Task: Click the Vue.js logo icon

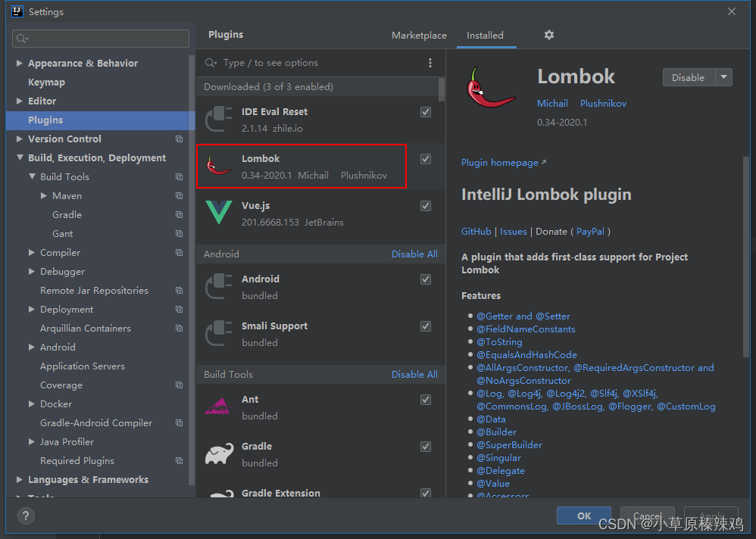Action: [218, 213]
